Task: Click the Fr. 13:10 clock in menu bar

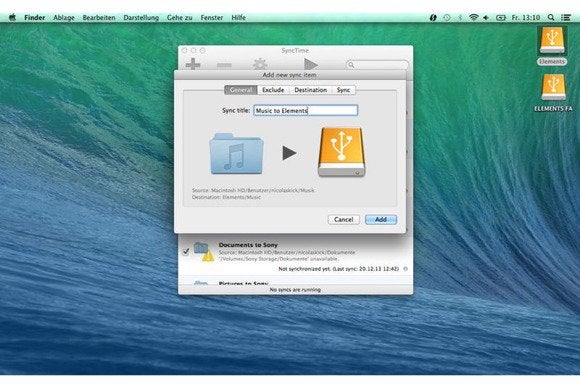Action: (x=526, y=17)
